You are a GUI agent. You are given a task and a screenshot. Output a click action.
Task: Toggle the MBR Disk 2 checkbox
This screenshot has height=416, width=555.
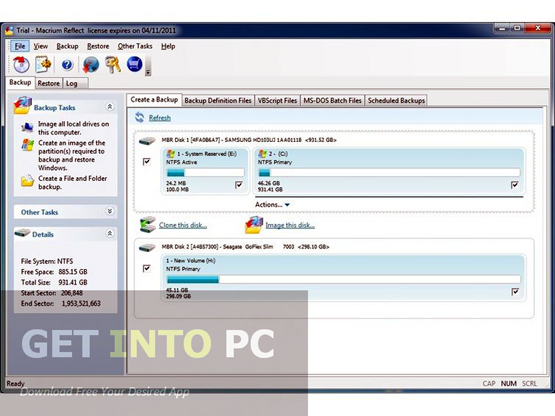(147, 268)
